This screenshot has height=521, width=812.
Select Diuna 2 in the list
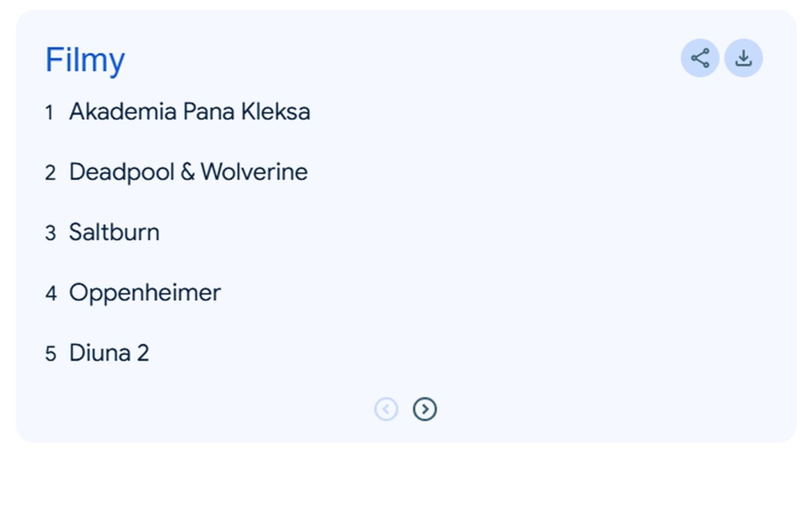pos(109,353)
